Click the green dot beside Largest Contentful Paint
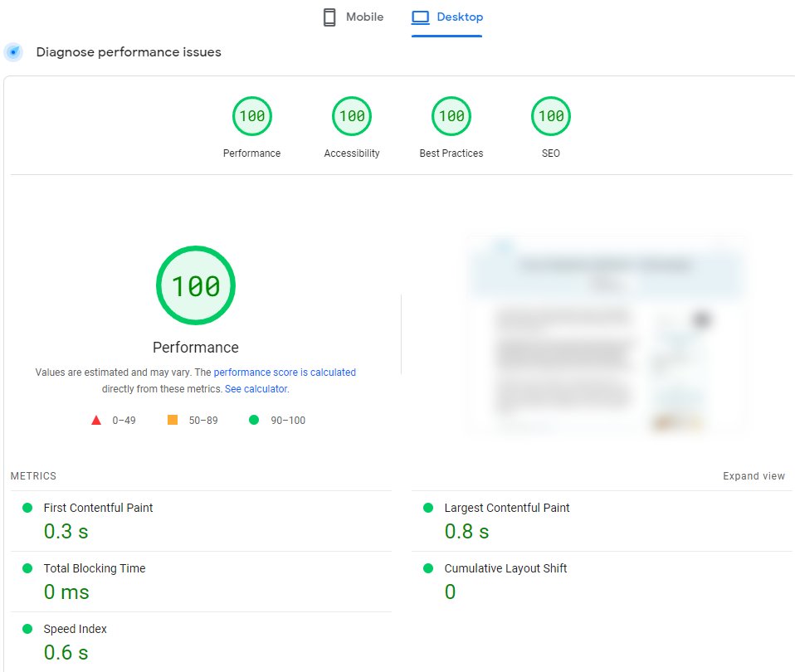 (x=428, y=508)
